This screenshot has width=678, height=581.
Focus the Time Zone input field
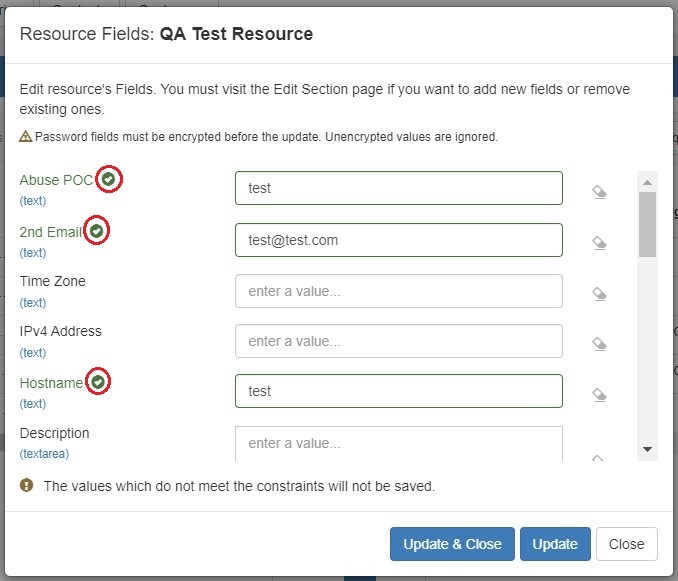click(x=398, y=291)
